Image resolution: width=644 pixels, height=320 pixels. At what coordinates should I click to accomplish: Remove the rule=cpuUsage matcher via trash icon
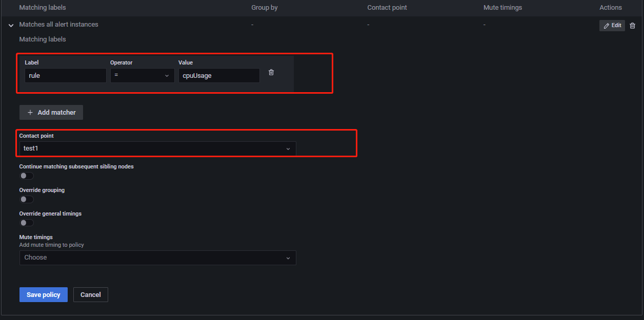[271, 73]
